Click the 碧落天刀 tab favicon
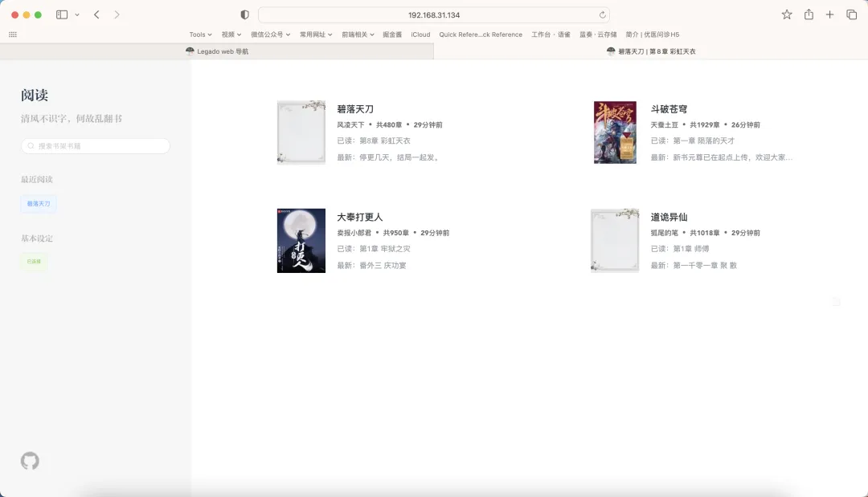868x497 pixels. point(611,51)
